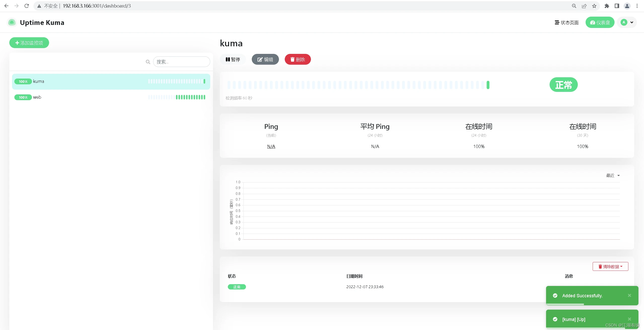Edit the monitor with 编辑 button
Viewport: 644px width, 330px height.
click(265, 59)
